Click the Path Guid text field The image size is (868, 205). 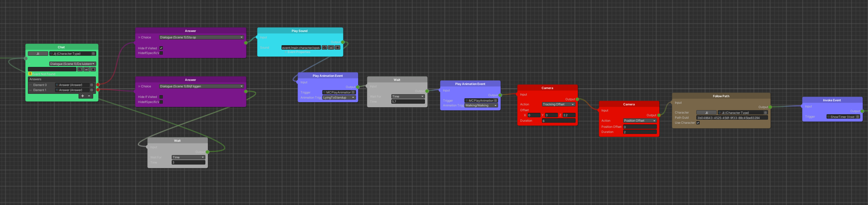click(x=732, y=118)
